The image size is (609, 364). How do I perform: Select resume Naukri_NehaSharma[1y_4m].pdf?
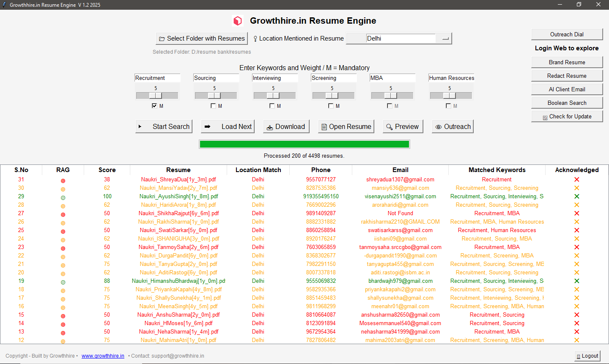pos(179,332)
